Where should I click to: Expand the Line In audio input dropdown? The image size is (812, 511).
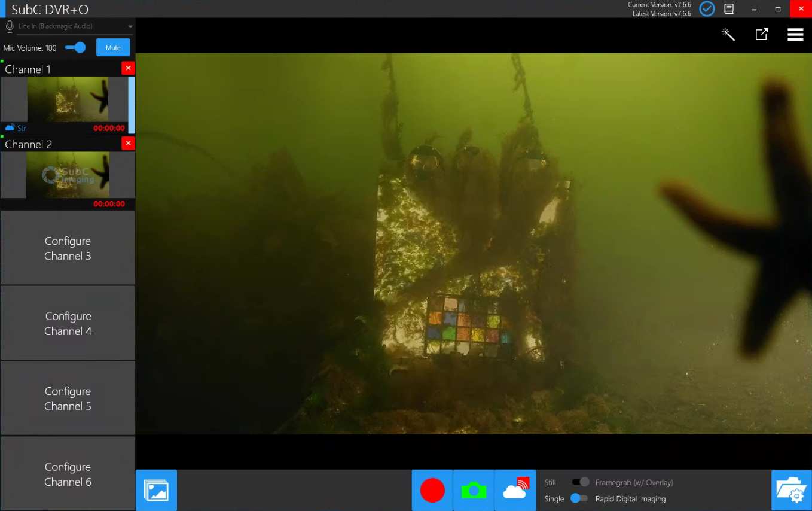click(x=130, y=27)
